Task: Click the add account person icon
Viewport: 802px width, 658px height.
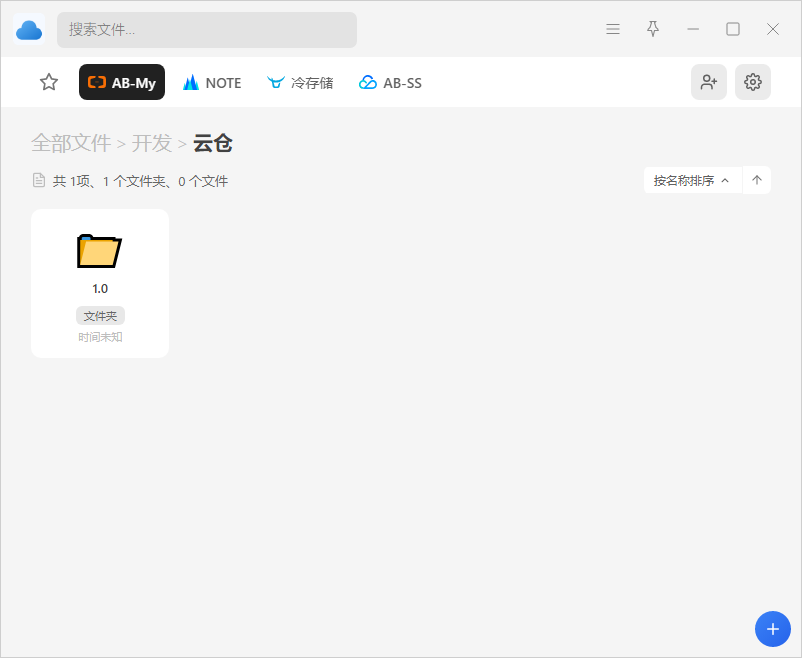Action: (x=709, y=82)
